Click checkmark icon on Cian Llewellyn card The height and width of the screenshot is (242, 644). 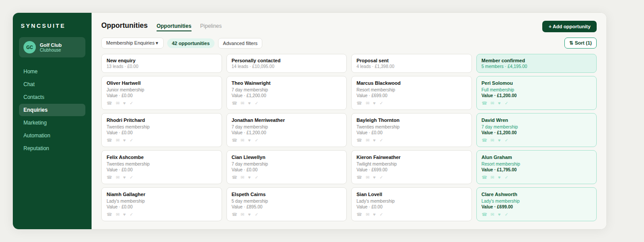257,177
